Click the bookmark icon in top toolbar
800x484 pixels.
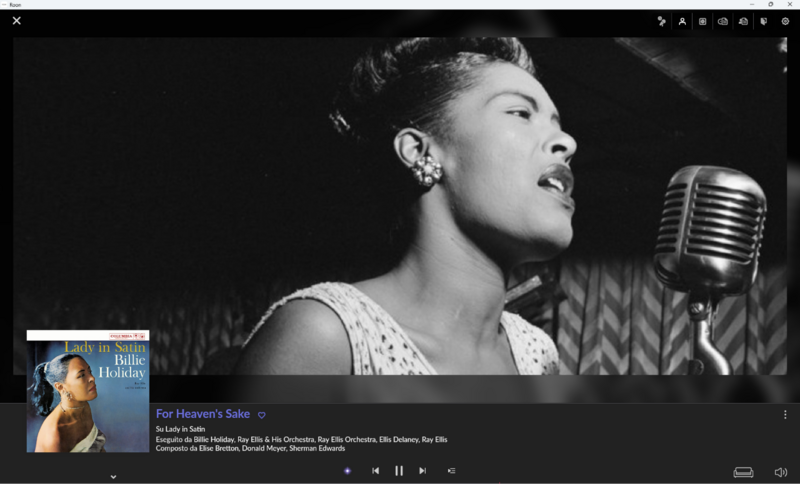(764, 21)
